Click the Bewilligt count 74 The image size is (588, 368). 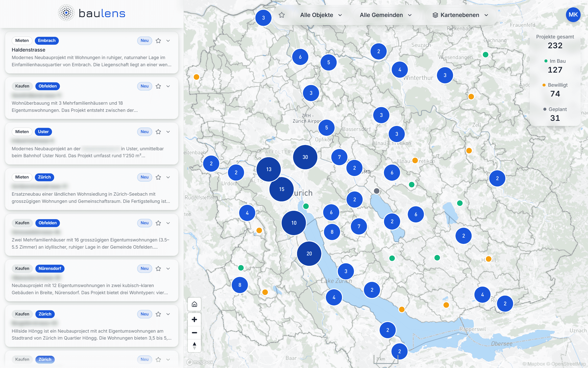coord(555,94)
